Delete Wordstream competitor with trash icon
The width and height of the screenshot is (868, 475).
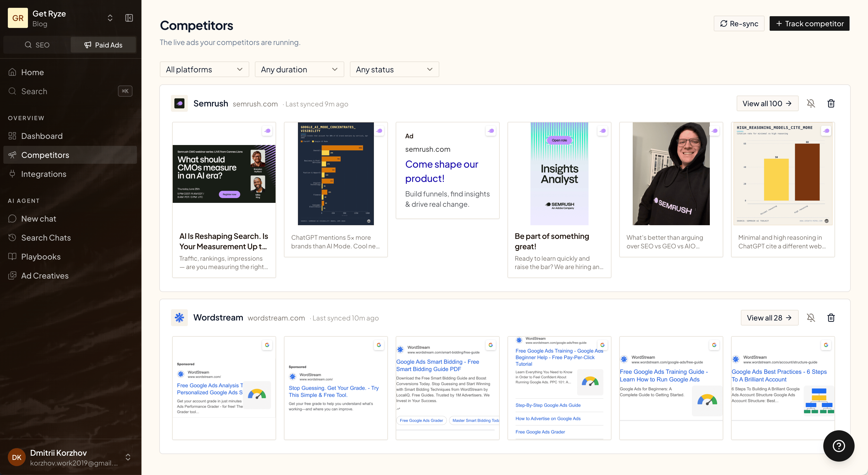[831, 318]
